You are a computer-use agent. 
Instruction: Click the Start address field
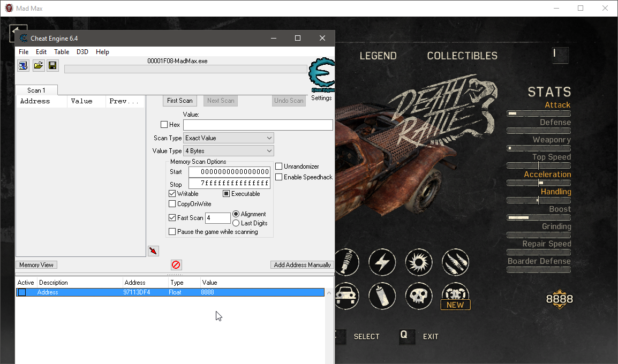pos(229,172)
